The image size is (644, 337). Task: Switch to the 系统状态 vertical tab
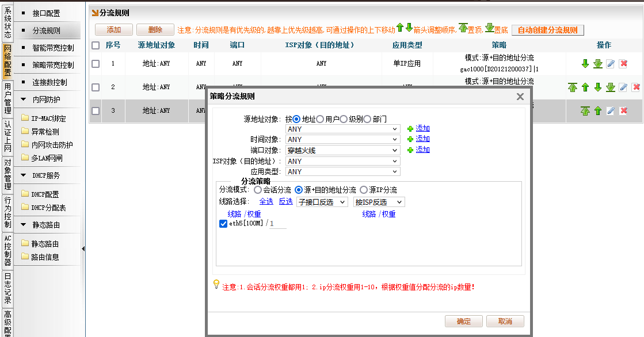[7, 22]
